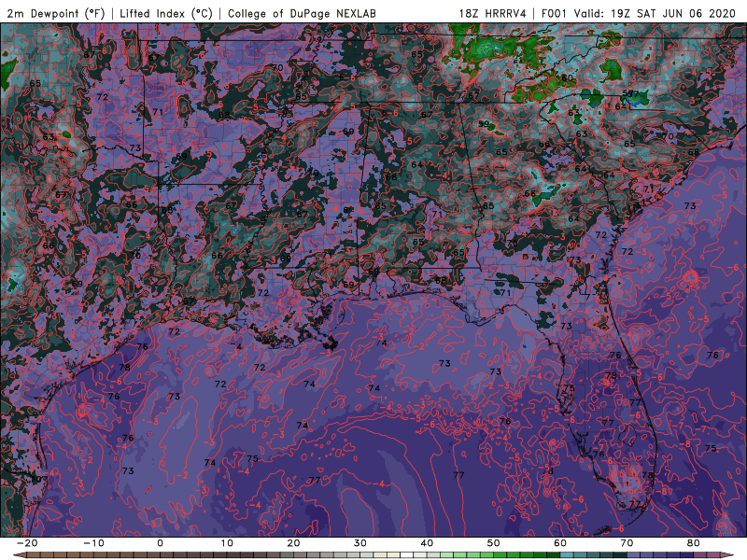Select the 50 tick label on the colorbar
Viewport: 747px width, 560px height.
click(494, 543)
